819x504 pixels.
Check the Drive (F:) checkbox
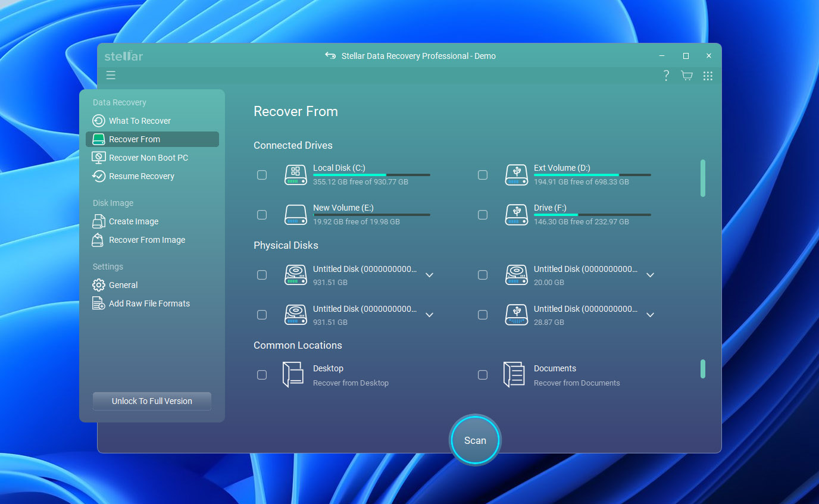coord(483,215)
